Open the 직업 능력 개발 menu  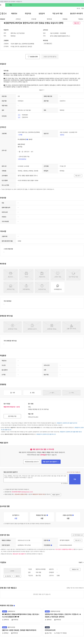click(x=57, y=14)
